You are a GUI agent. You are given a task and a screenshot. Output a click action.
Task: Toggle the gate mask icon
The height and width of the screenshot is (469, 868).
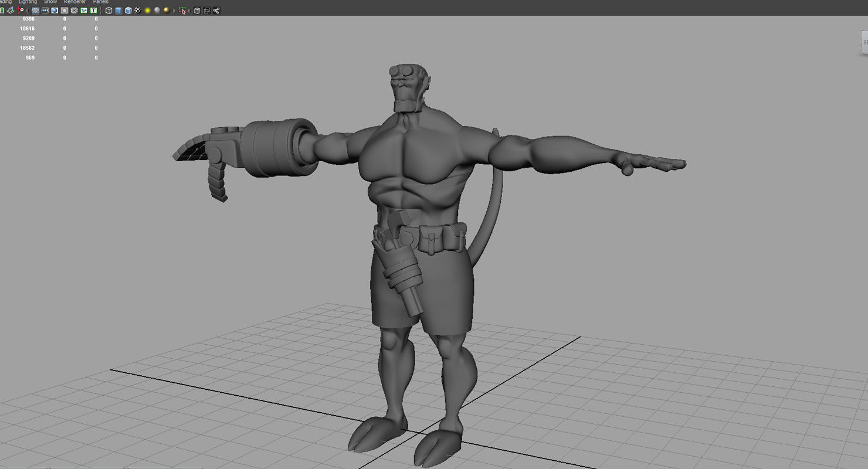[65, 11]
